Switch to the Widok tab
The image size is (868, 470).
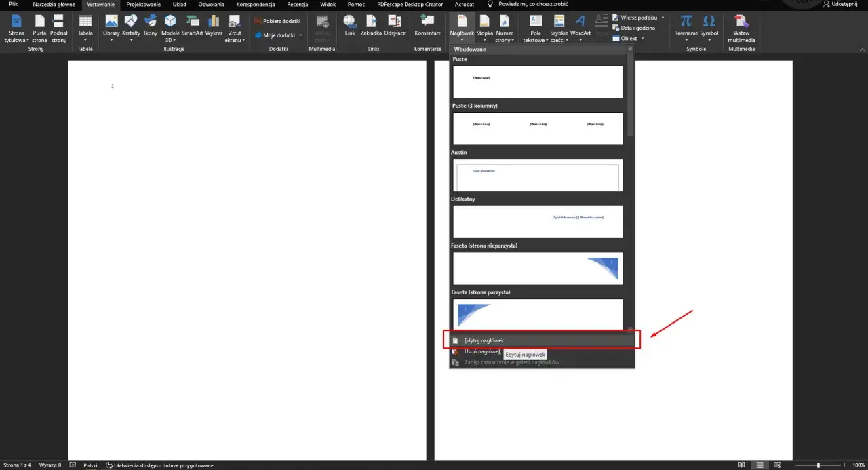coord(328,4)
